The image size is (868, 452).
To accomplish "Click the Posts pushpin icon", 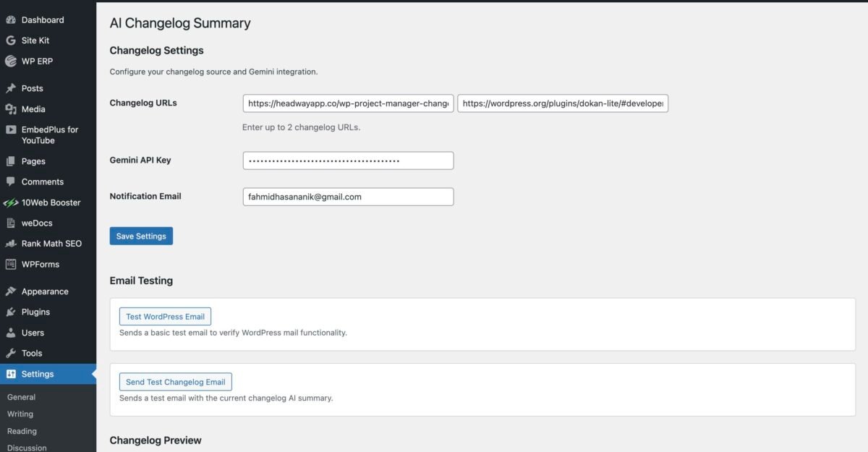I will (x=11, y=88).
